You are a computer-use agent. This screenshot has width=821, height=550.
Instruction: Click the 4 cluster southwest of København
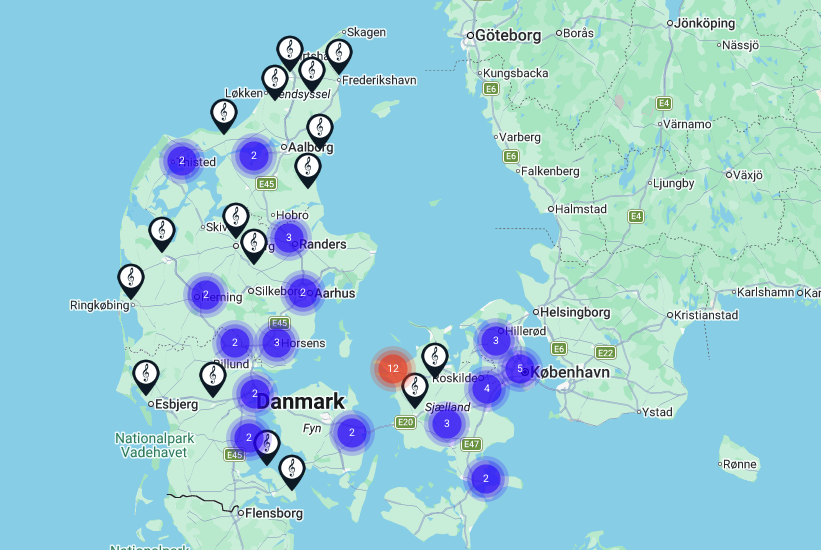(487, 388)
